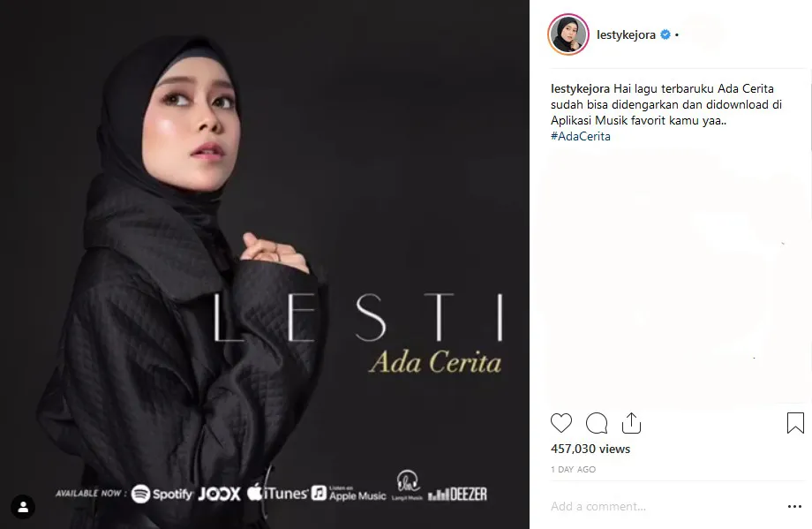Click the Apple Music logo on the video
The image size is (812, 529).
pyautogui.click(x=349, y=494)
